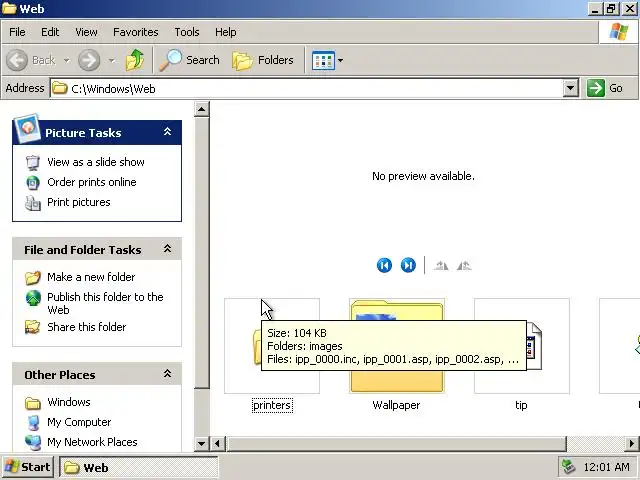Toggle the Folders pane
Screen dimensions: 640x480
coord(263,60)
